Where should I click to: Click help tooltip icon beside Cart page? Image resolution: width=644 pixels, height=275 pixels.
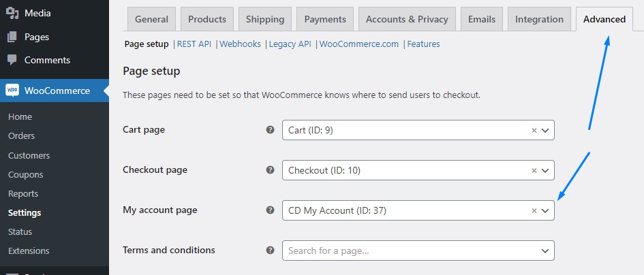(x=270, y=130)
